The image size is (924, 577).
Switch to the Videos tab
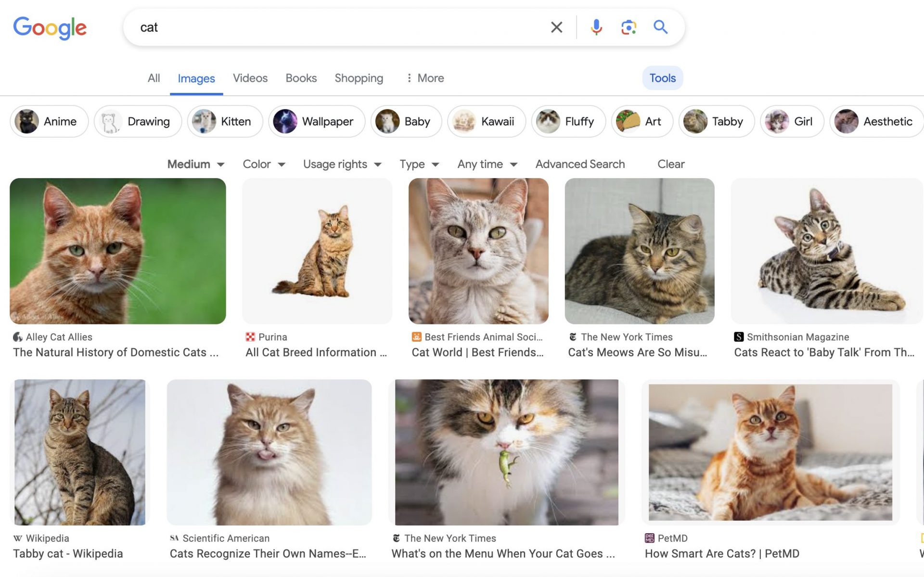(250, 78)
